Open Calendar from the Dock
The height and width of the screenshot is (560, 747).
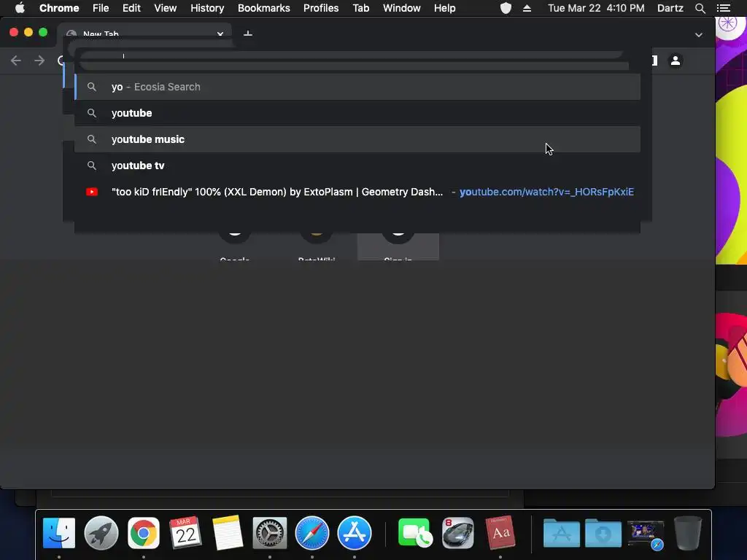click(185, 533)
